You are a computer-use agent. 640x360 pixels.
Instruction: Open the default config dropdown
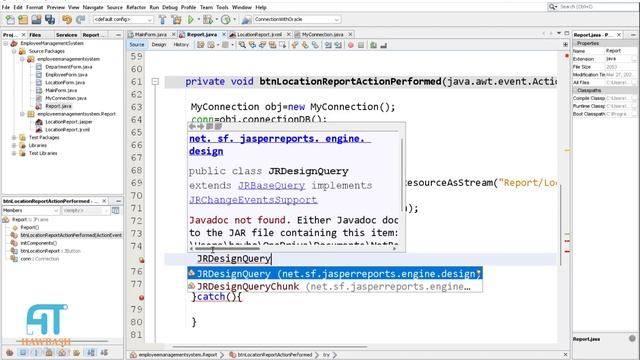123,19
